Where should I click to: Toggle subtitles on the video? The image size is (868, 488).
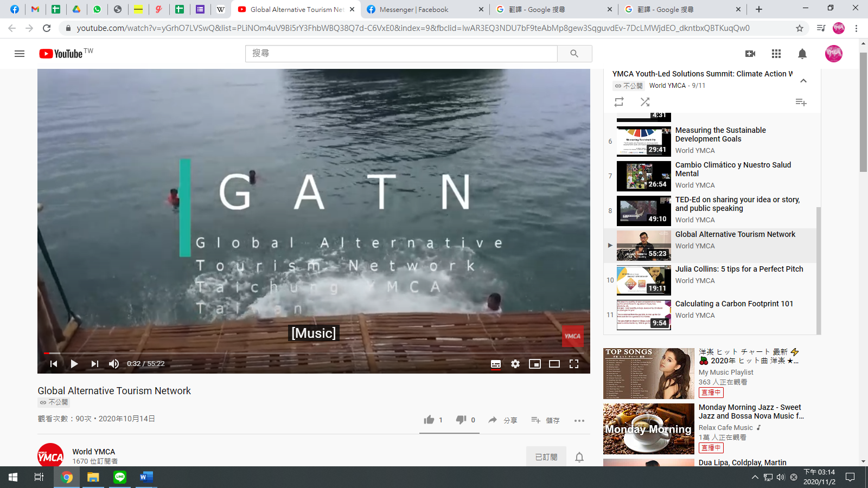point(496,364)
